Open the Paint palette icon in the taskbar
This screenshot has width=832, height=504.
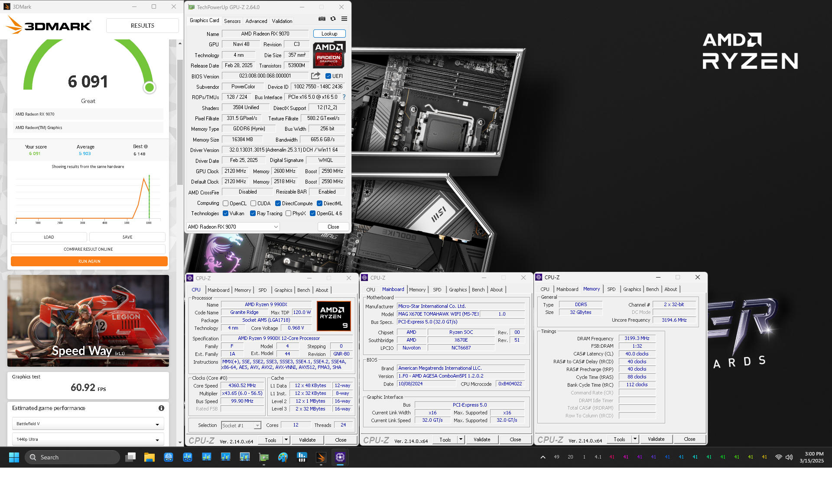click(x=283, y=457)
